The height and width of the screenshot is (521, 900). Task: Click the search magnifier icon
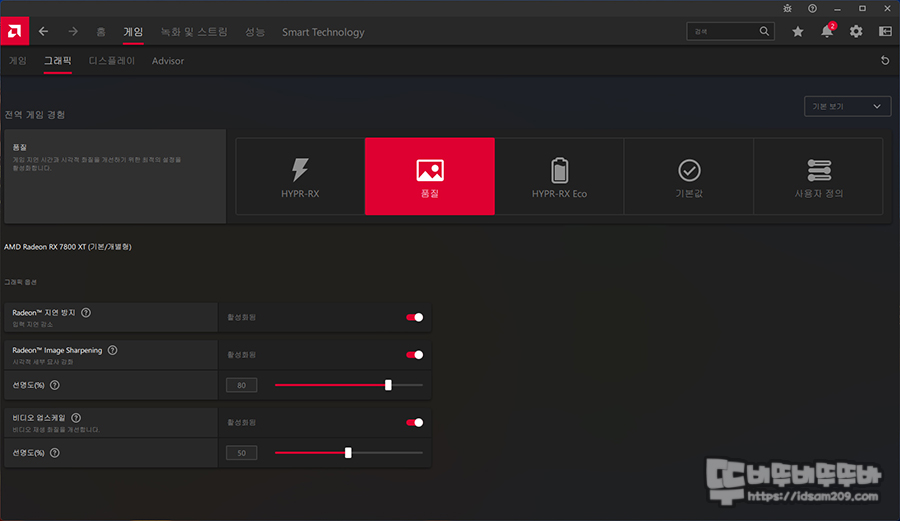[764, 32]
